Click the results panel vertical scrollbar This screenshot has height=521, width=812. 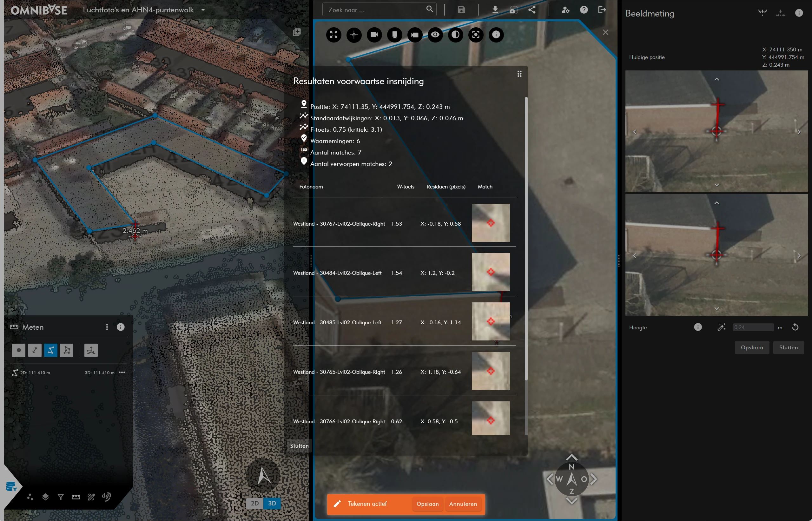click(526, 237)
